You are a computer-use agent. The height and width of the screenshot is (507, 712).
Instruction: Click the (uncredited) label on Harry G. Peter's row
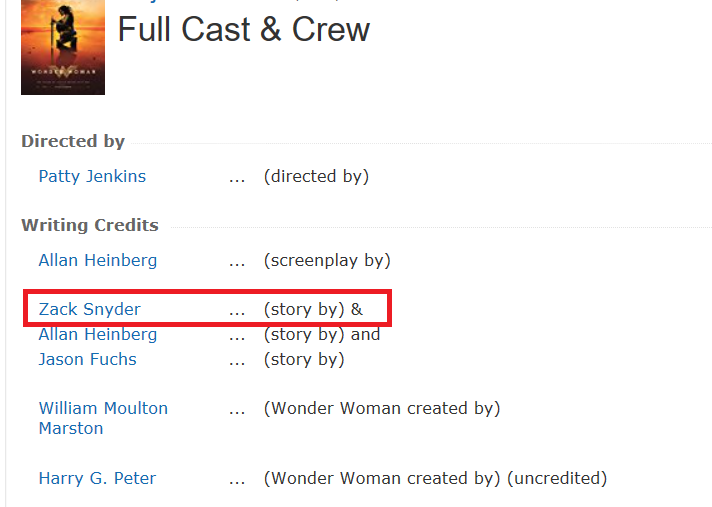557,478
